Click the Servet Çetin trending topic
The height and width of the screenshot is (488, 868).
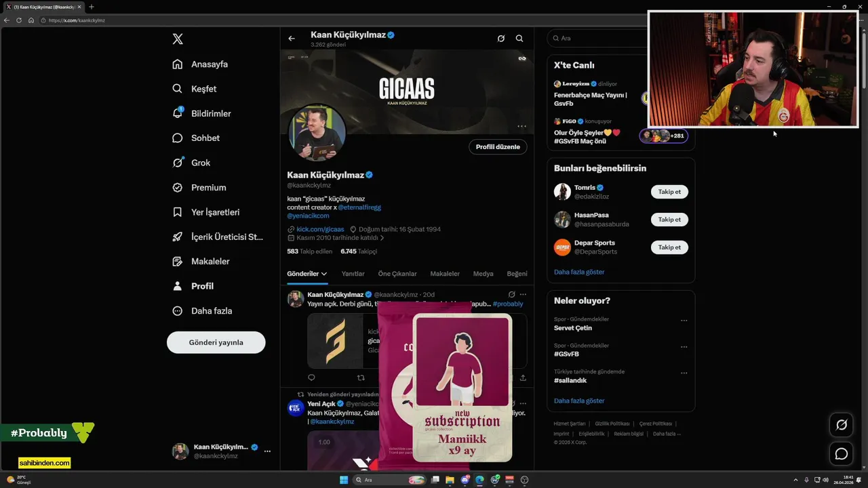click(x=573, y=328)
